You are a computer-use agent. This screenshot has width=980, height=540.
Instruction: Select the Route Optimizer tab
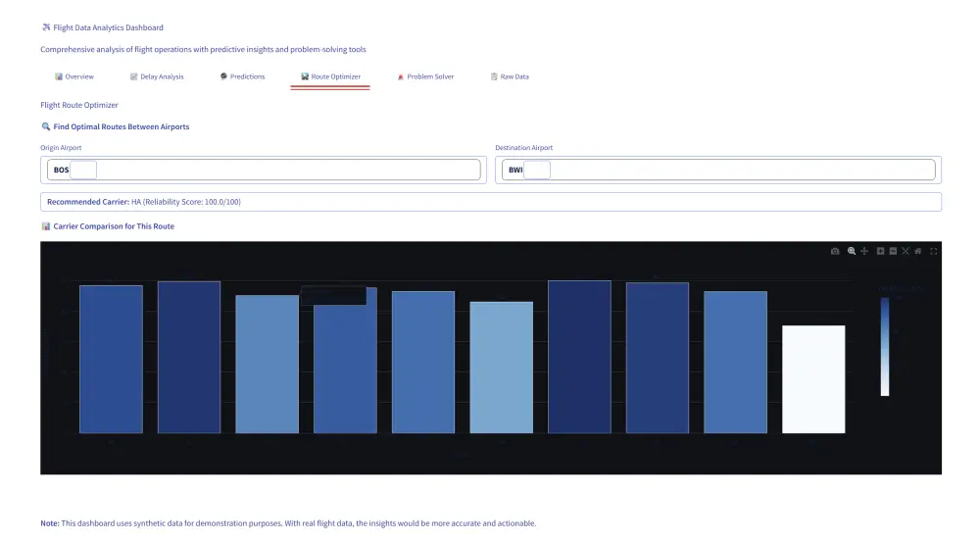(x=330, y=76)
